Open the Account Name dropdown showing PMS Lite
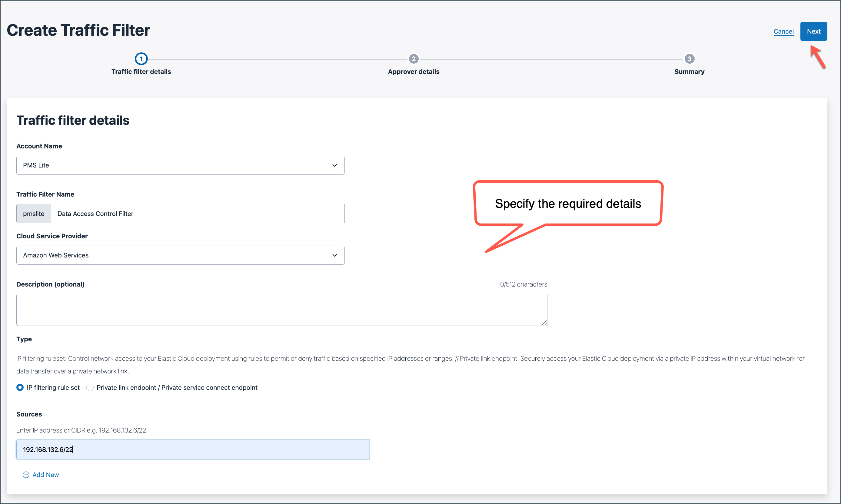Viewport: 841px width, 504px height. click(180, 165)
